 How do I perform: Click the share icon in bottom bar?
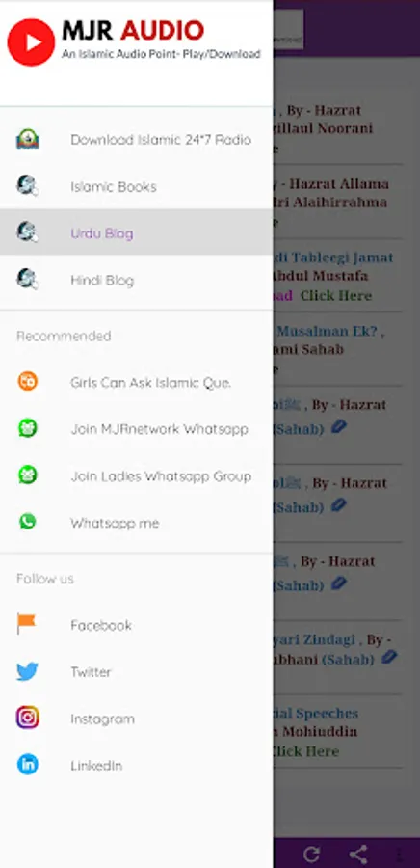click(358, 854)
